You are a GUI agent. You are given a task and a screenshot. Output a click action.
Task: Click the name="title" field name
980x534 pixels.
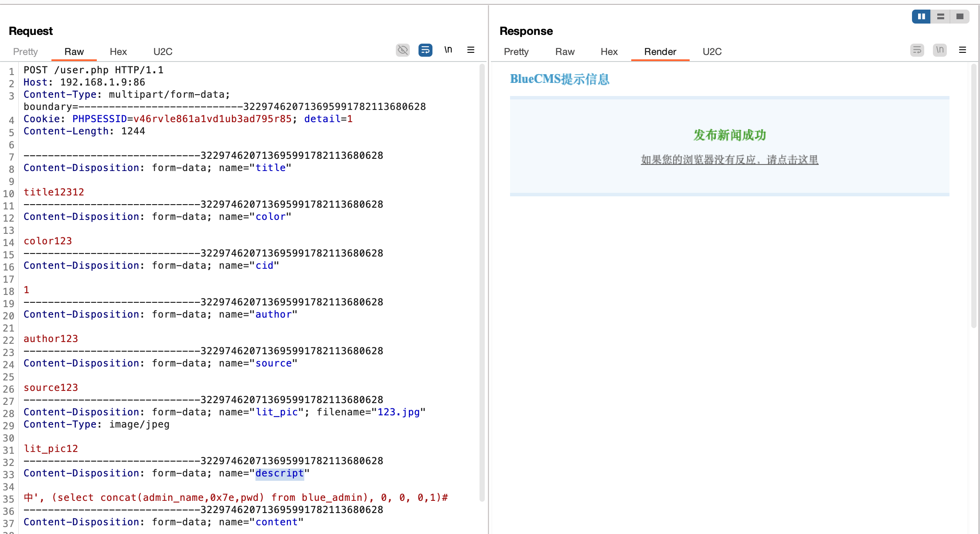pyautogui.click(x=270, y=168)
